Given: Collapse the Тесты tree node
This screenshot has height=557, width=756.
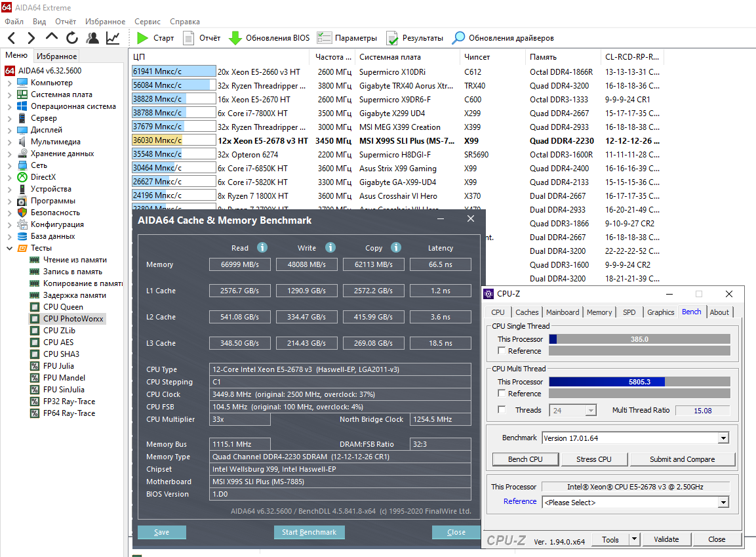Looking at the screenshot, I should click(9, 249).
